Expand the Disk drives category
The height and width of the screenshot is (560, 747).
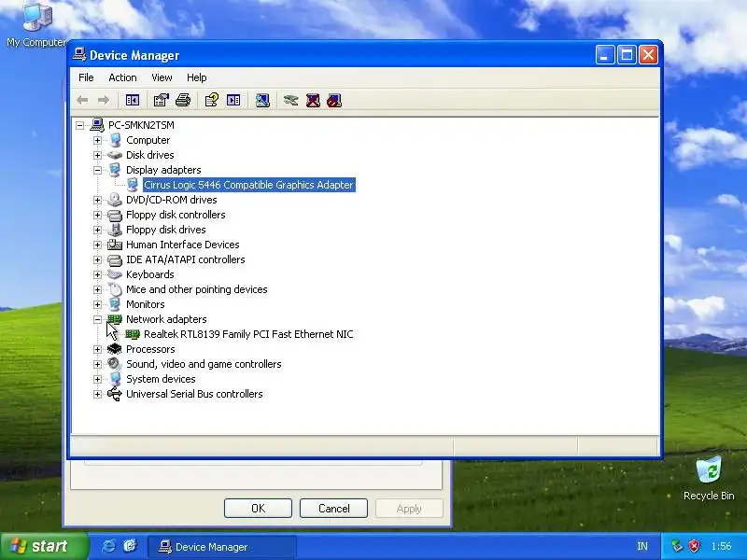coord(98,155)
